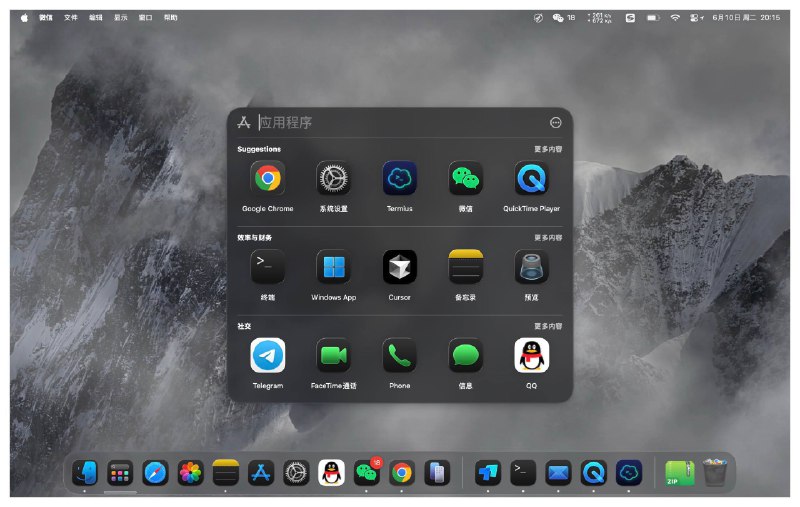Open the Trash in the Dock

click(x=714, y=472)
